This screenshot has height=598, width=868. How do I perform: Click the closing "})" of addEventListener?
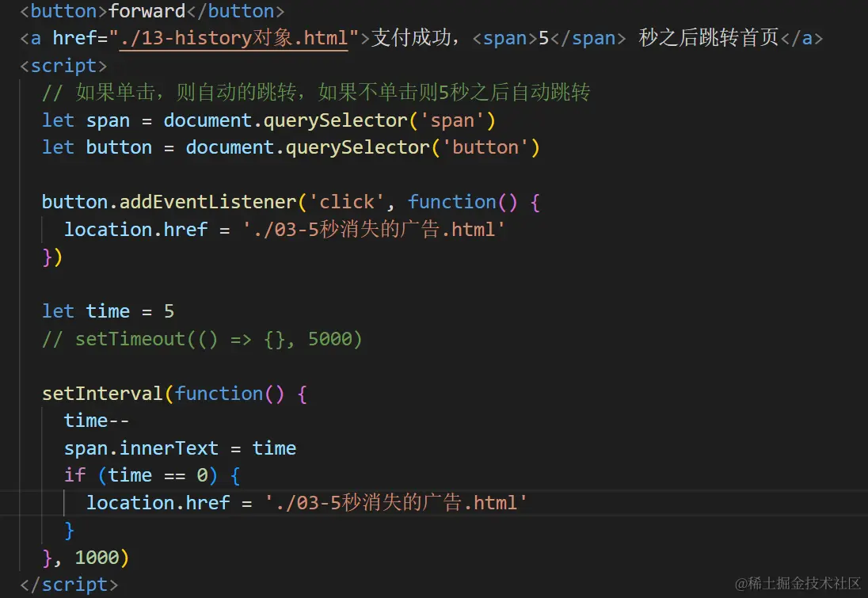pyautogui.click(x=52, y=257)
